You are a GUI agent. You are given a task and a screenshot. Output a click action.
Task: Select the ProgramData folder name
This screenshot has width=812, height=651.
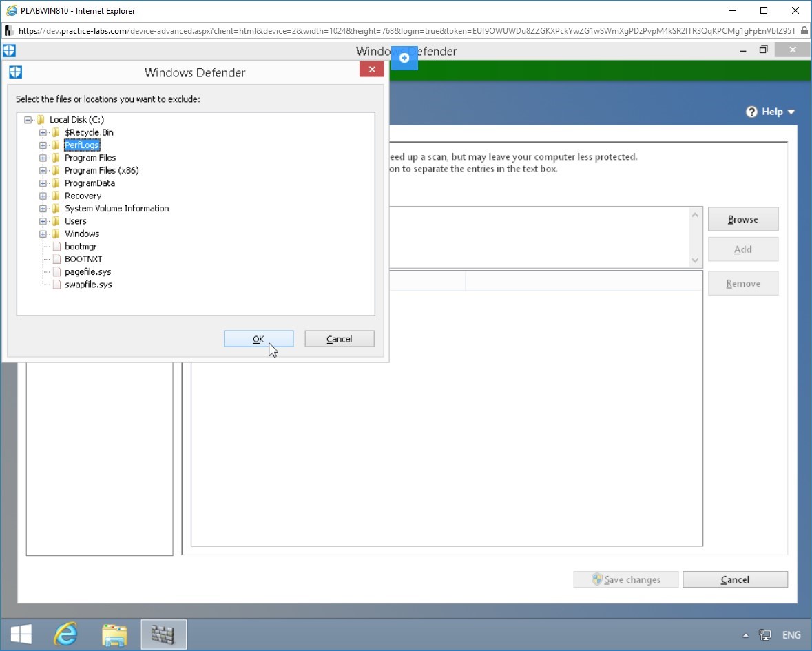coord(90,183)
